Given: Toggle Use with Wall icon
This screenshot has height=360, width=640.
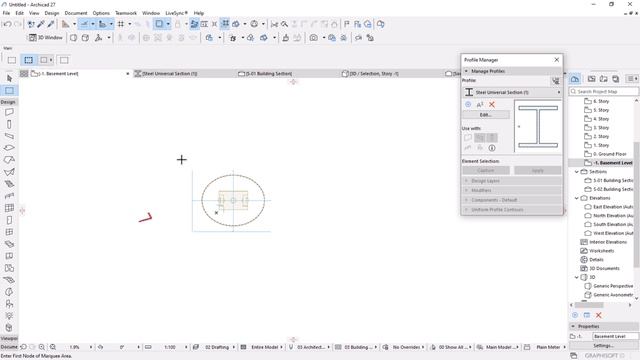Looking at the screenshot, I should [x=468, y=138].
